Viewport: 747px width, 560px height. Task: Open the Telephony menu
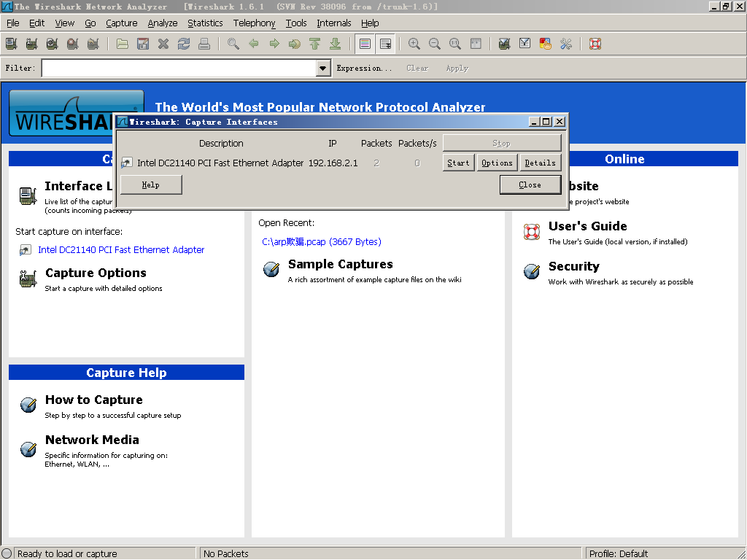click(255, 23)
